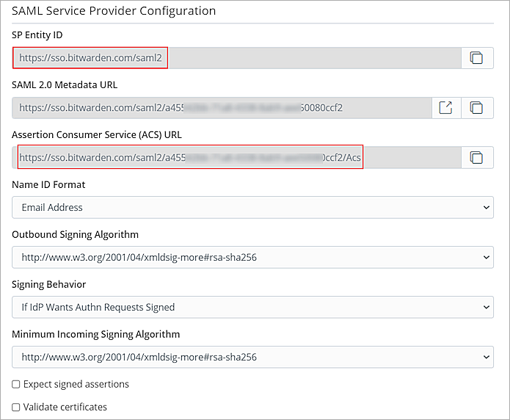The height and width of the screenshot is (420, 510).
Task: Click the Validate certificates label
Action: tap(65, 407)
